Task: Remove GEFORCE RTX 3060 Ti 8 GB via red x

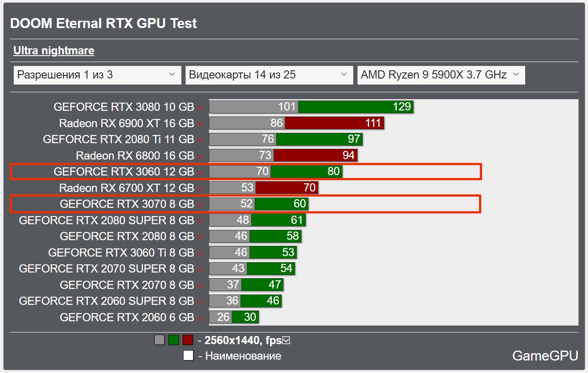Action: click(x=200, y=254)
